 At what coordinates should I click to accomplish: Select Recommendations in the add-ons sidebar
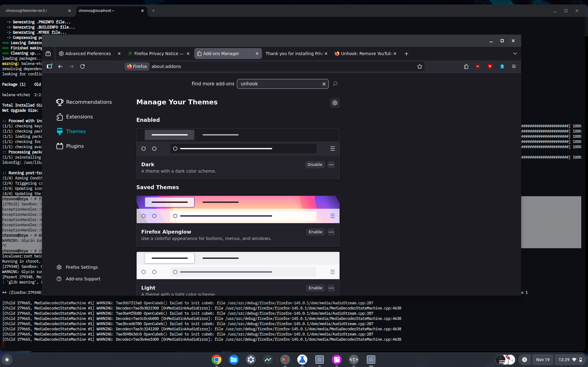click(x=84, y=102)
